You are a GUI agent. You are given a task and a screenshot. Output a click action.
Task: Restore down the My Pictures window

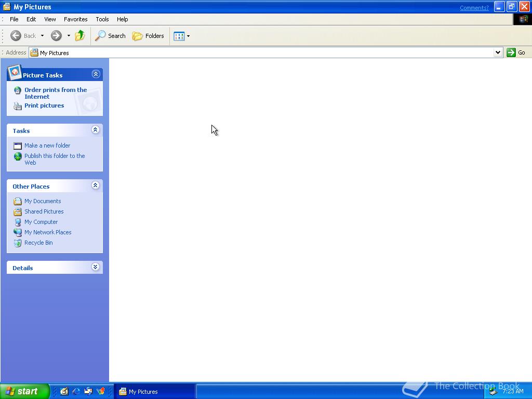[x=512, y=7]
